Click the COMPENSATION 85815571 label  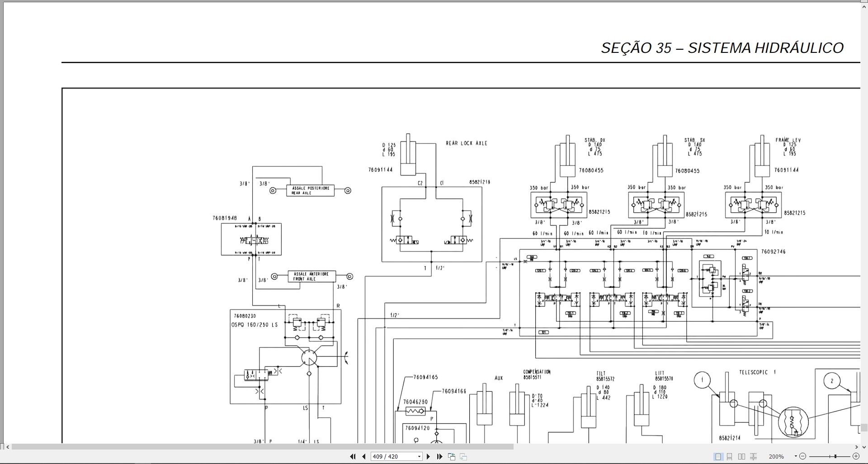click(537, 375)
